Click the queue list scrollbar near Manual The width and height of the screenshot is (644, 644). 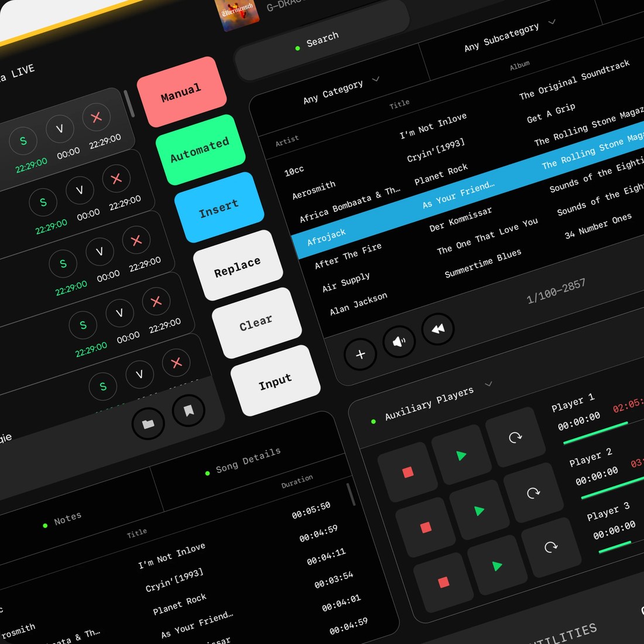[129, 104]
